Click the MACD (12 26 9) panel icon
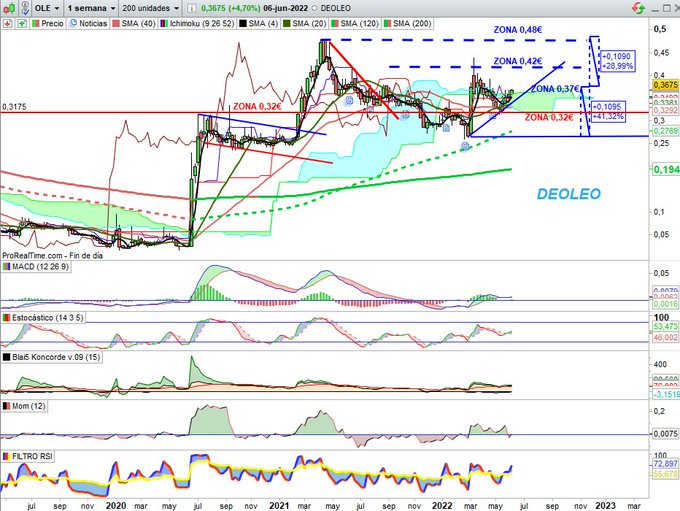 coord(7,267)
